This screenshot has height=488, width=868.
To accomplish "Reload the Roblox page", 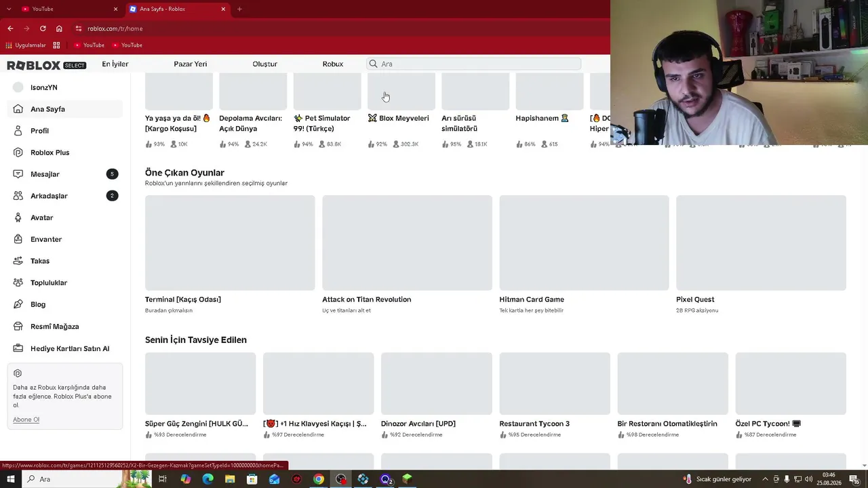I will [x=43, y=28].
